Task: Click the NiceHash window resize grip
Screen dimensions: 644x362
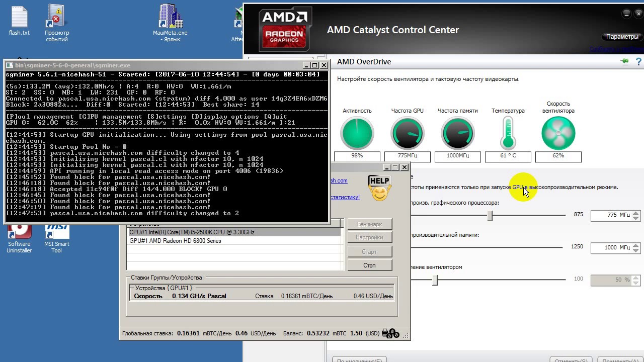Action: (407, 335)
